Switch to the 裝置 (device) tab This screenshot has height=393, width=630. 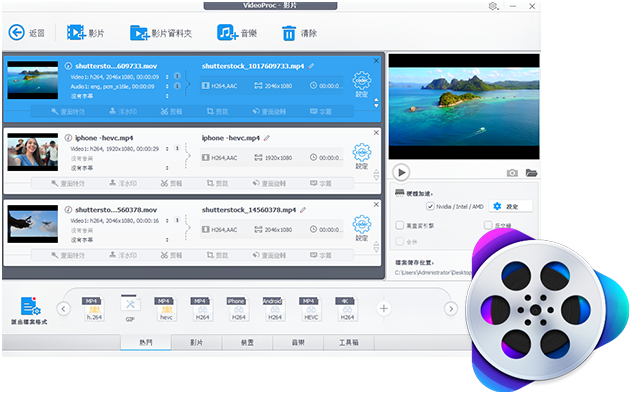click(x=247, y=342)
